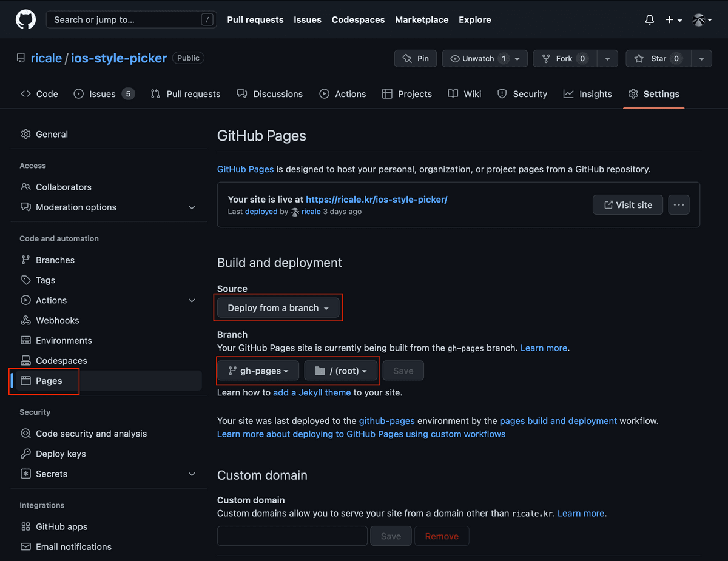The image size is (728, 561).
Task: Open the Insights tab
Action: pos(588,94)
